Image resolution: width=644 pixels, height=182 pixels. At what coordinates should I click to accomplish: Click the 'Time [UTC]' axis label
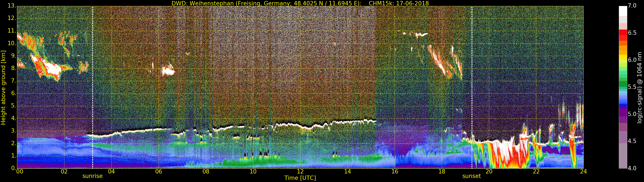[300, 178]
